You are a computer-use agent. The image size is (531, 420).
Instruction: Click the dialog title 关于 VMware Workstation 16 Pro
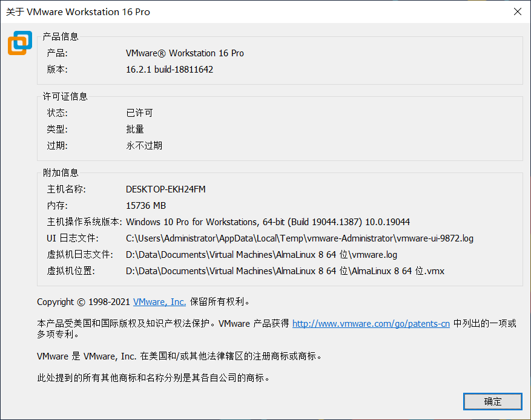tap(78, 12)
